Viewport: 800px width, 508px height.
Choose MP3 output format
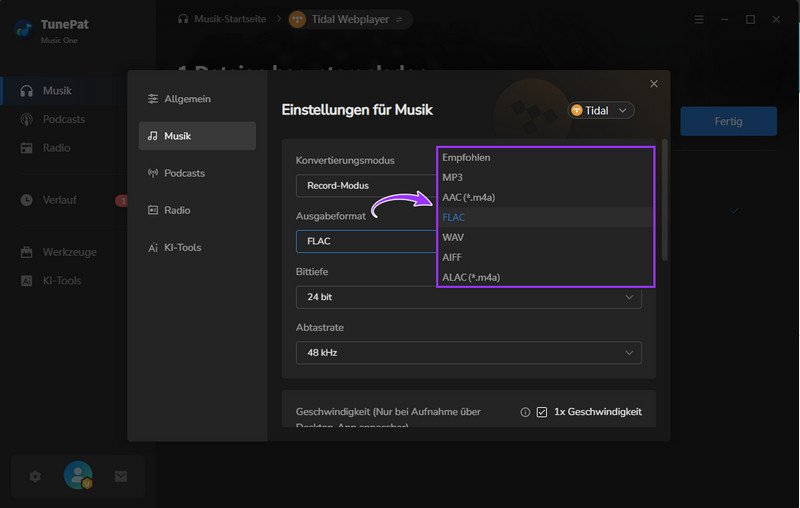(545, 177)
